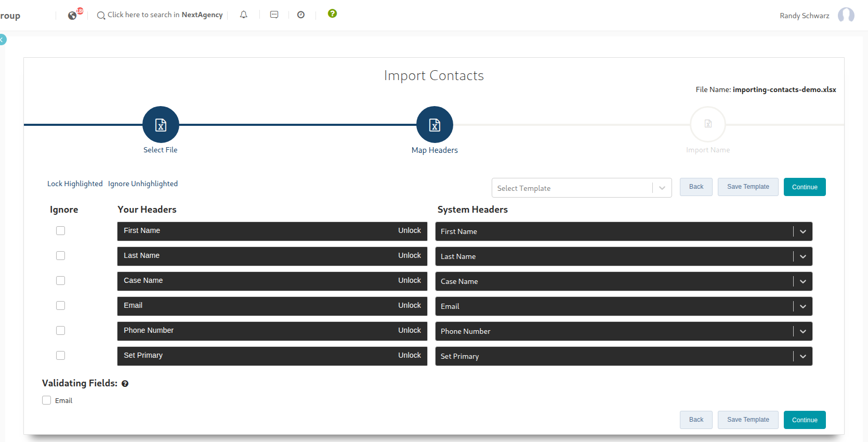Open the green help question mark icon
Image resolution: width=868 pixels, height=442 pixels.
[333, 14]
